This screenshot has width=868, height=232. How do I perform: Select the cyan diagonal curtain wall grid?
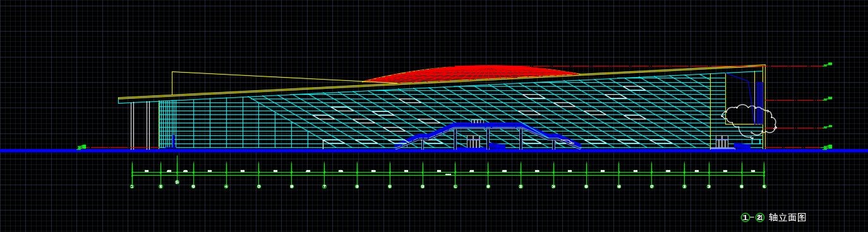click(493, 114)
